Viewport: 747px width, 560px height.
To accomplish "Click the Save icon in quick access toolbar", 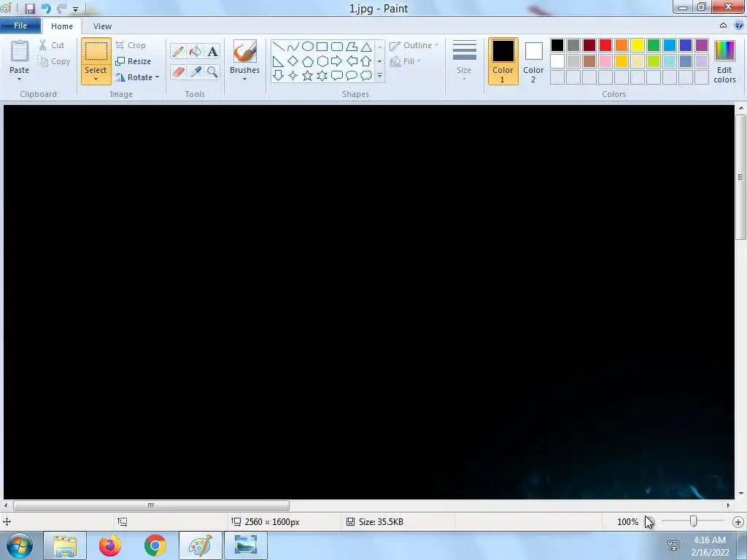I will tap(29, 9).
